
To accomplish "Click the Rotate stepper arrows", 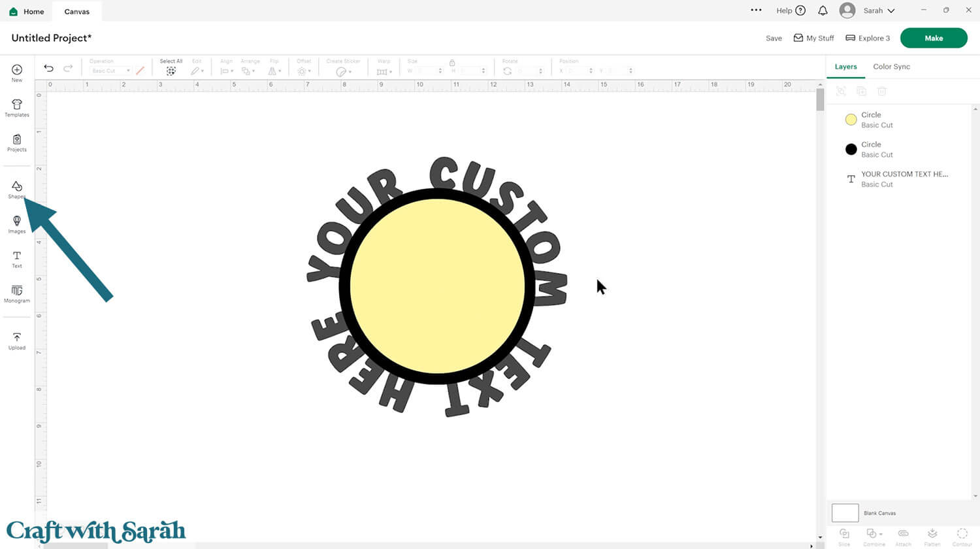I will coord(540,71).
